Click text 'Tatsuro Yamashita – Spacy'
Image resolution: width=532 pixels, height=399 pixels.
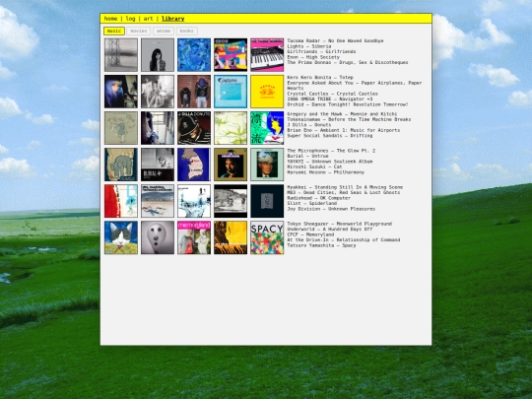tap(321, 245)
